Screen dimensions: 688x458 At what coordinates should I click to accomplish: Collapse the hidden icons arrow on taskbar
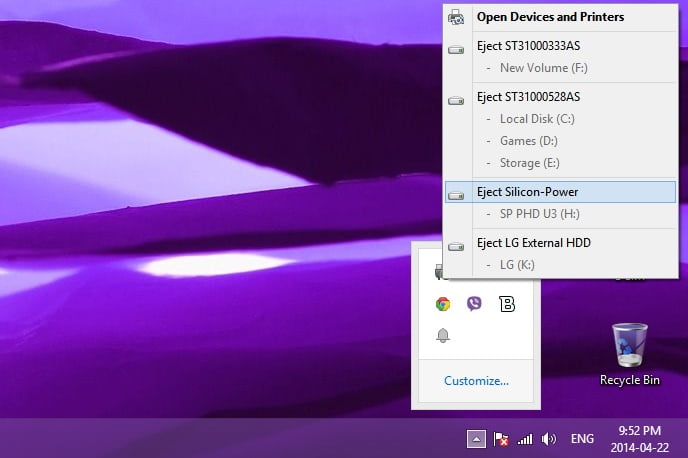(x=476, y=438)
